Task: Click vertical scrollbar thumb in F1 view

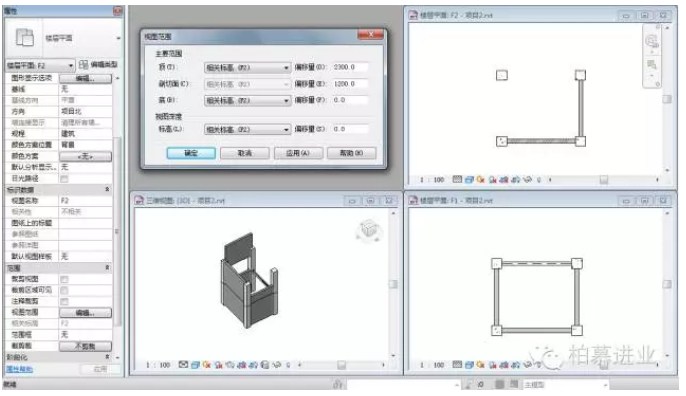Action: (667, 284)
